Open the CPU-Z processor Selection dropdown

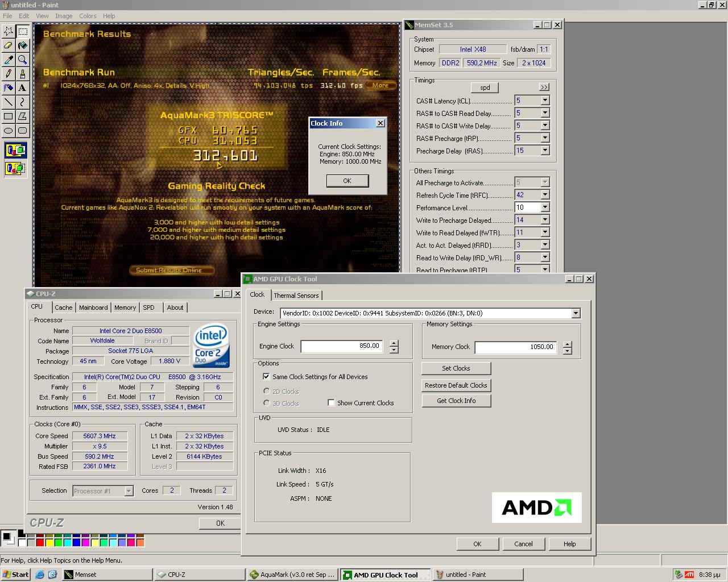[x=129, y=491]
